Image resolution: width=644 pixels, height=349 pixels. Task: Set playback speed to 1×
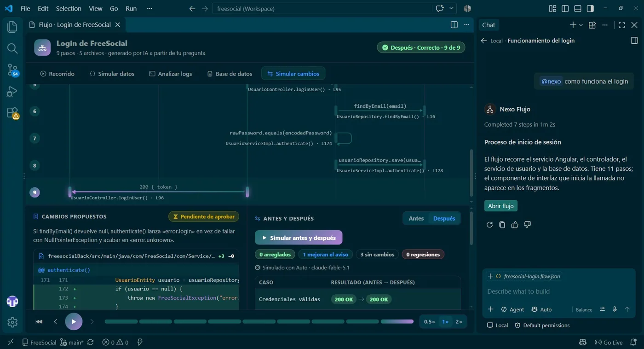click(445, 322)
